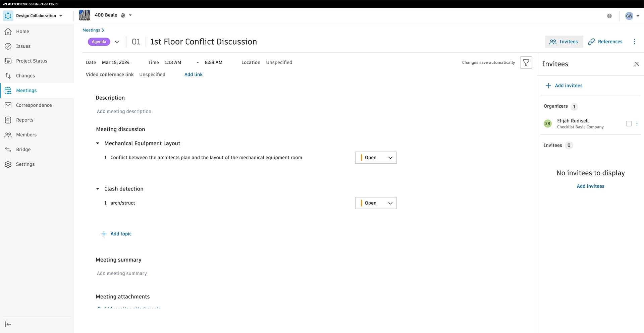This screenshot has height=333, width=644.
Task: Open Elijah Rudisell's more options menu
Action: (637, 124)
